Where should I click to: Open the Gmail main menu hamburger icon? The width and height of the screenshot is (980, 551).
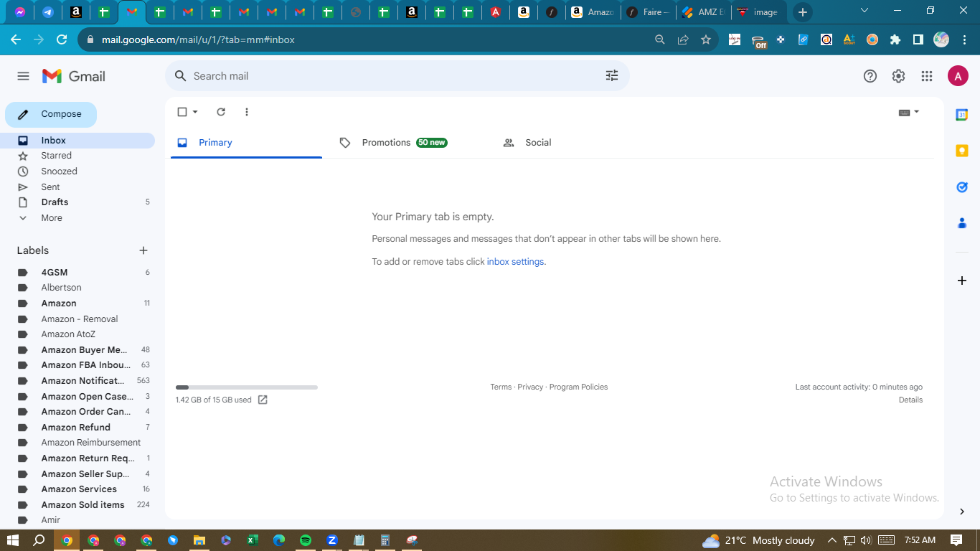(x=23, y=76)
